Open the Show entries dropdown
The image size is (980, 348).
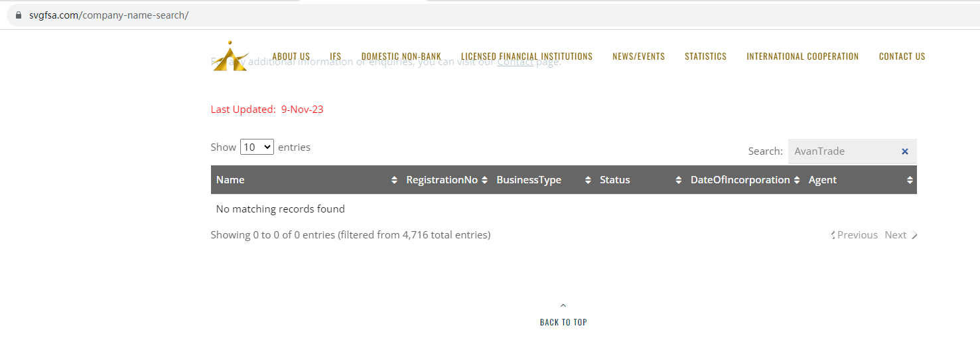pos(257,147)
